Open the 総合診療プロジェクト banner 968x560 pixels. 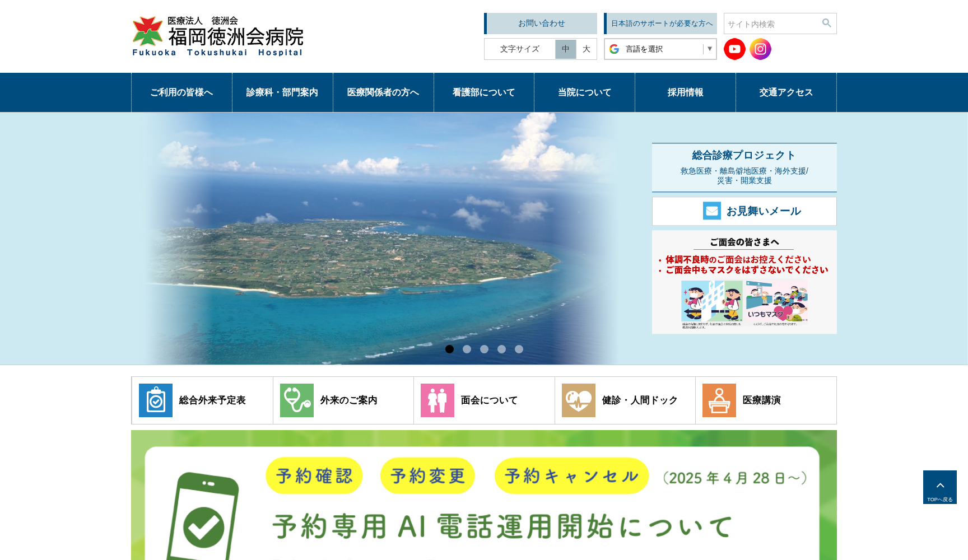click(744, 167)
